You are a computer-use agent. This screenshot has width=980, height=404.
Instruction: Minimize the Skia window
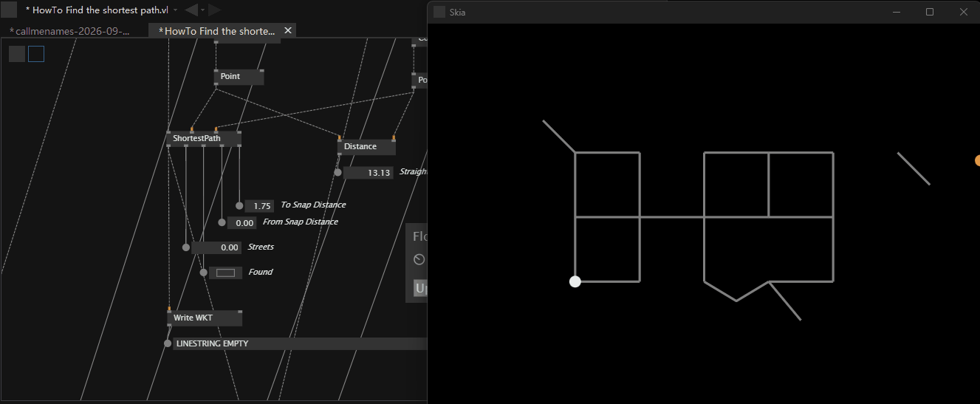coord(897,12)
